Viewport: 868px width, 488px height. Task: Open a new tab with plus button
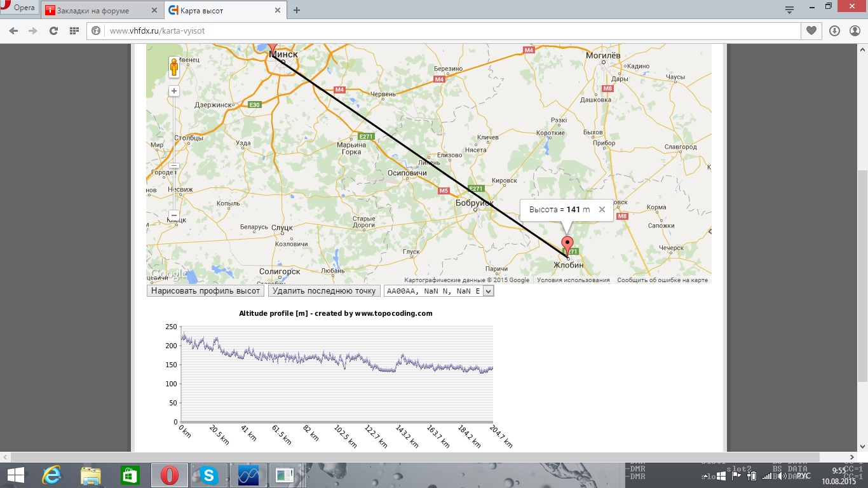[297, 10]
